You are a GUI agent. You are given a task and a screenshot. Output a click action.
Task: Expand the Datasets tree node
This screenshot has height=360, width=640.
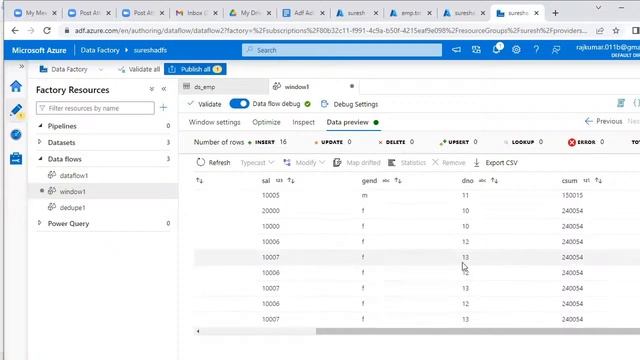40,142
